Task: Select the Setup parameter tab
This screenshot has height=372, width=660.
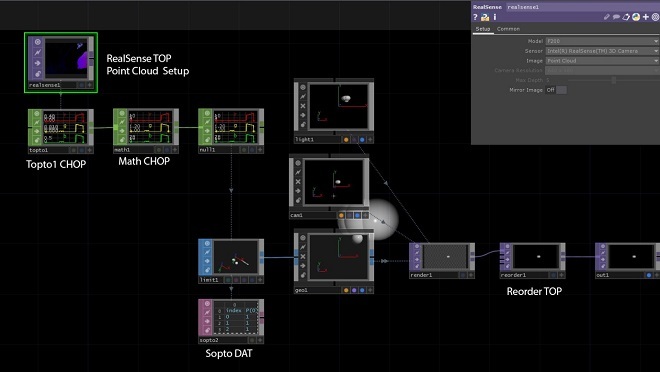Action: (x=483, y=29)
